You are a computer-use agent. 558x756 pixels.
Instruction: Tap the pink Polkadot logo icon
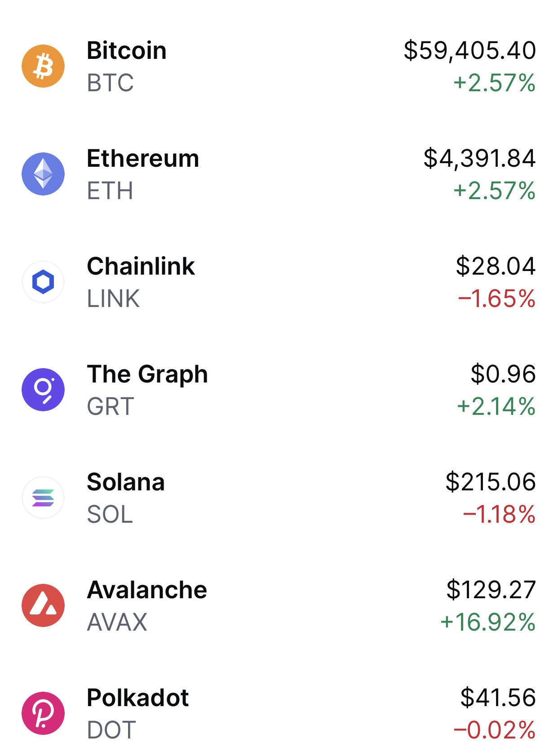tap(43, 713)
